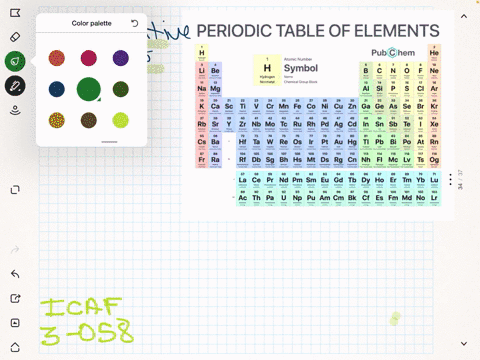Screen dimensions: 480x360
Task: Open the pages copy icon
Action: click(15, 190)
